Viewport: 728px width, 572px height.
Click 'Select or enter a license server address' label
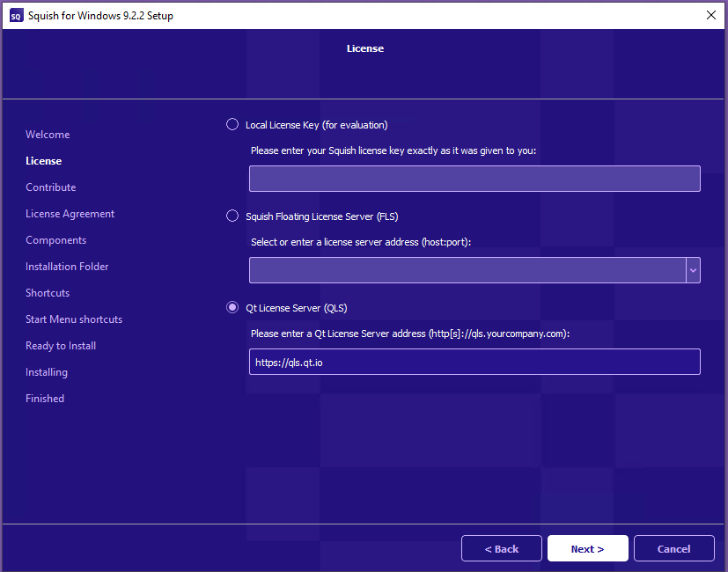pos(361,242)
